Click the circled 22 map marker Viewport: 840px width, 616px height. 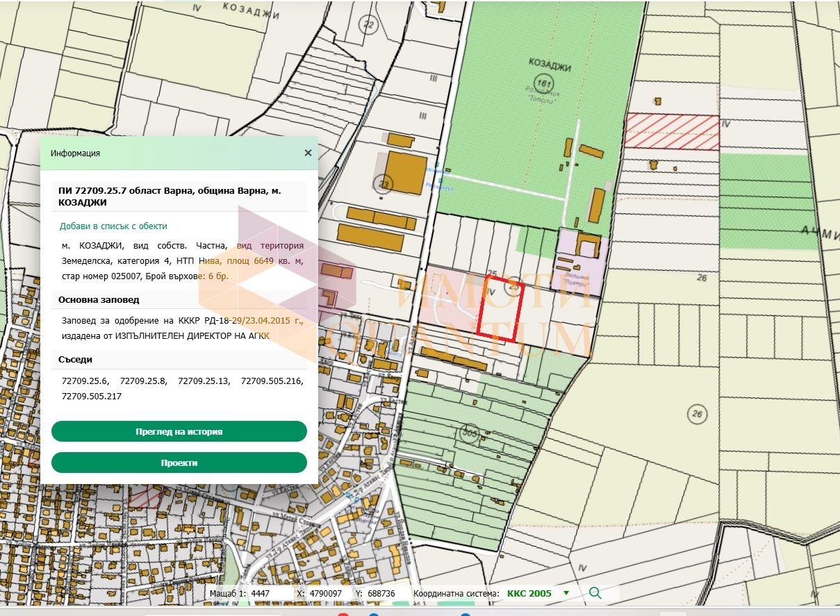coord(368,26)
